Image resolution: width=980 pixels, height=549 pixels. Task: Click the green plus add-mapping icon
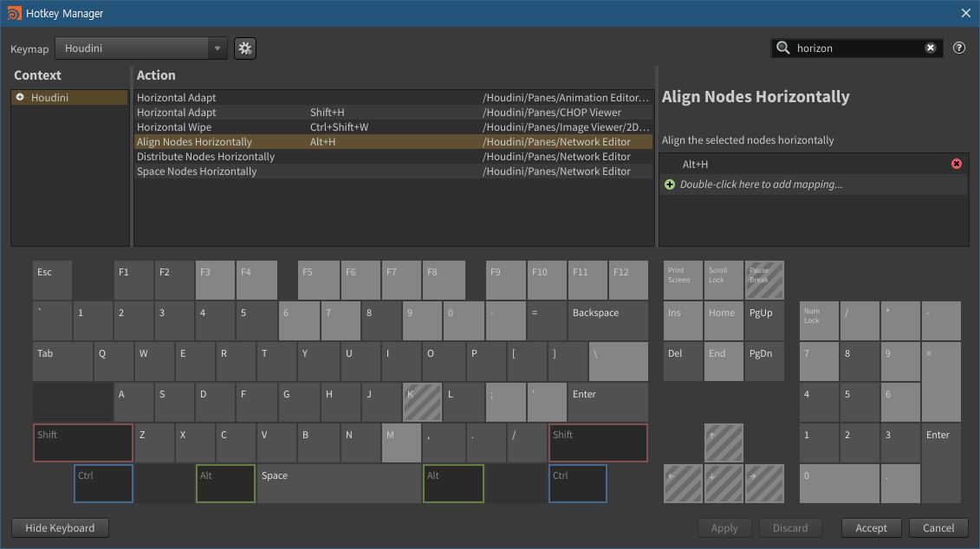[670, 184]
